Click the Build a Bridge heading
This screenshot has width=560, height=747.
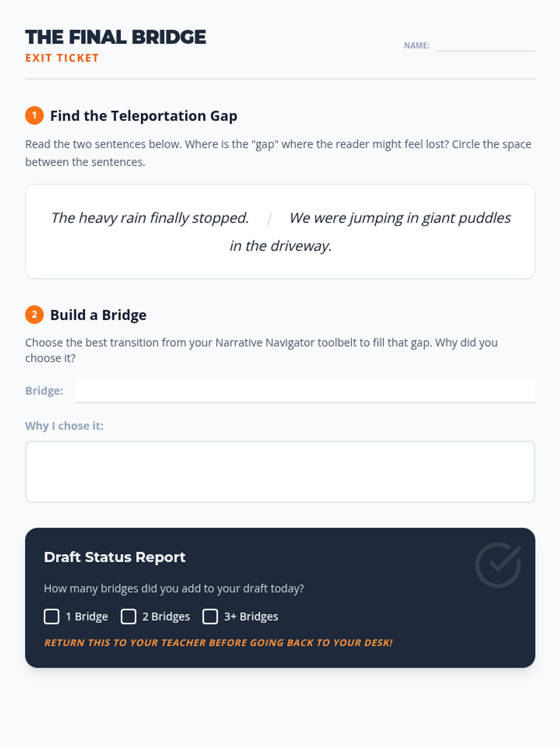98,315
